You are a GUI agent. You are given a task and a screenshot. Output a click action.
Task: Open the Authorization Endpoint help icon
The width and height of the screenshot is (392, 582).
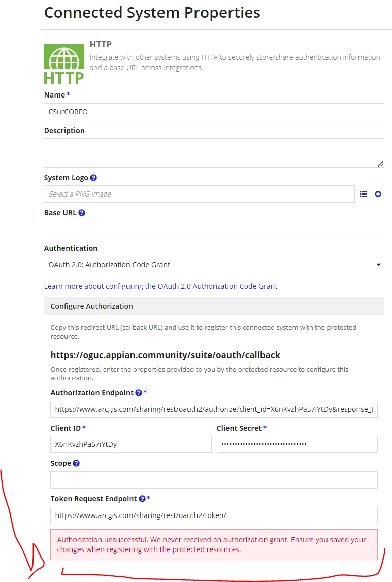[x=139, y=393]
